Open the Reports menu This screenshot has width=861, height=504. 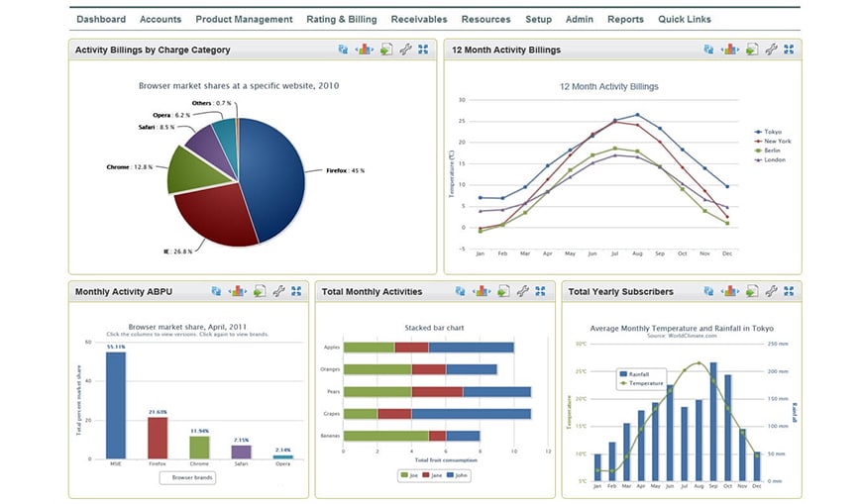click(x=625, y=19)
